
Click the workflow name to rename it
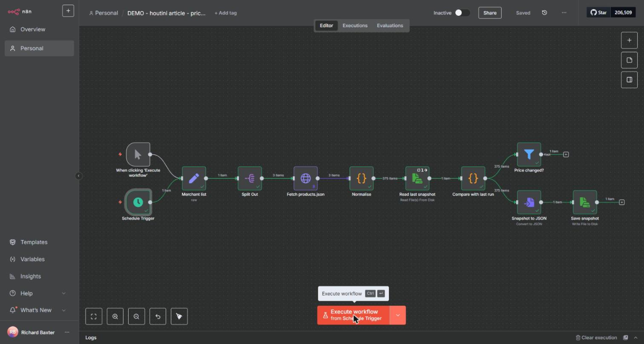coord(167,13)
